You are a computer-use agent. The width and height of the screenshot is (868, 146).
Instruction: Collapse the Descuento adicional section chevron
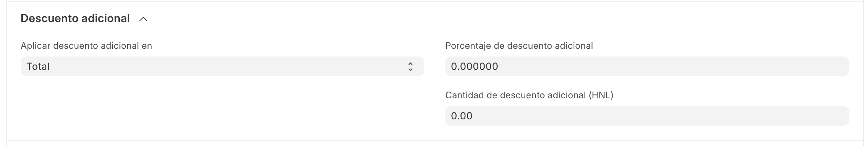[143, 19]
